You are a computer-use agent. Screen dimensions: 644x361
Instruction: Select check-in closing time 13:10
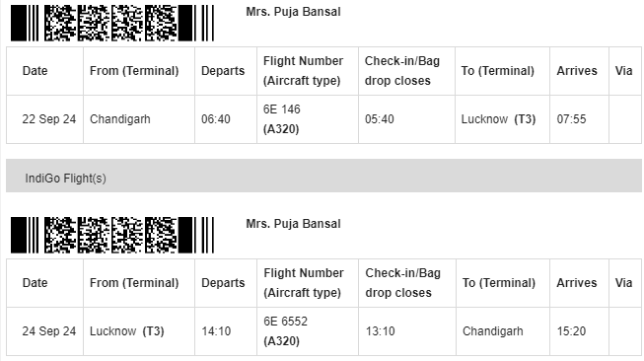(381, 331)
